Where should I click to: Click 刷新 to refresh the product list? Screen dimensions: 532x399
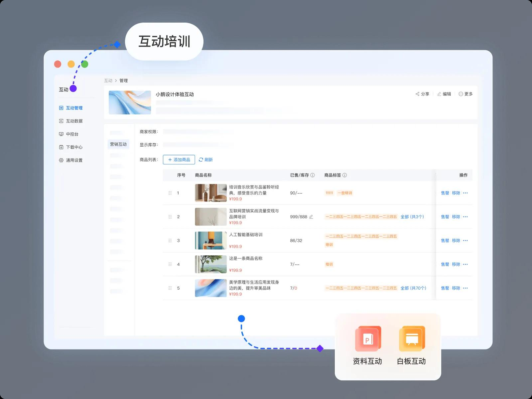[206, 160]
